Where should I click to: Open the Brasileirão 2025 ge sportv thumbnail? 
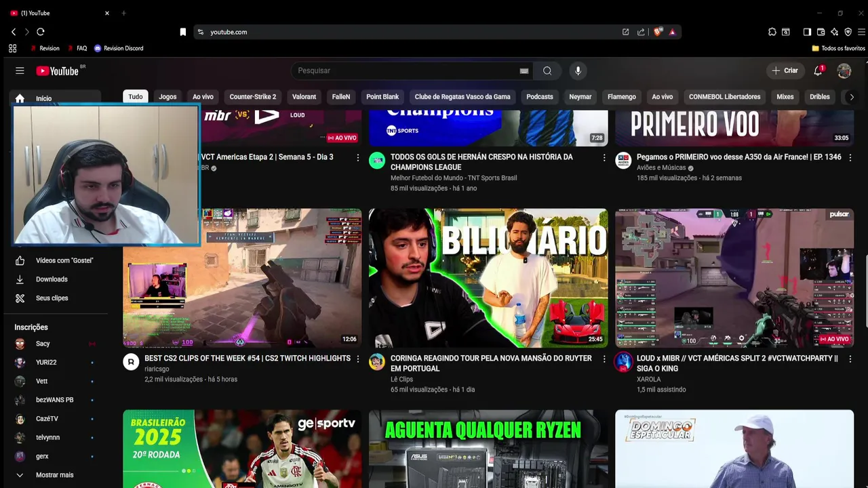(x=242, y=449)
